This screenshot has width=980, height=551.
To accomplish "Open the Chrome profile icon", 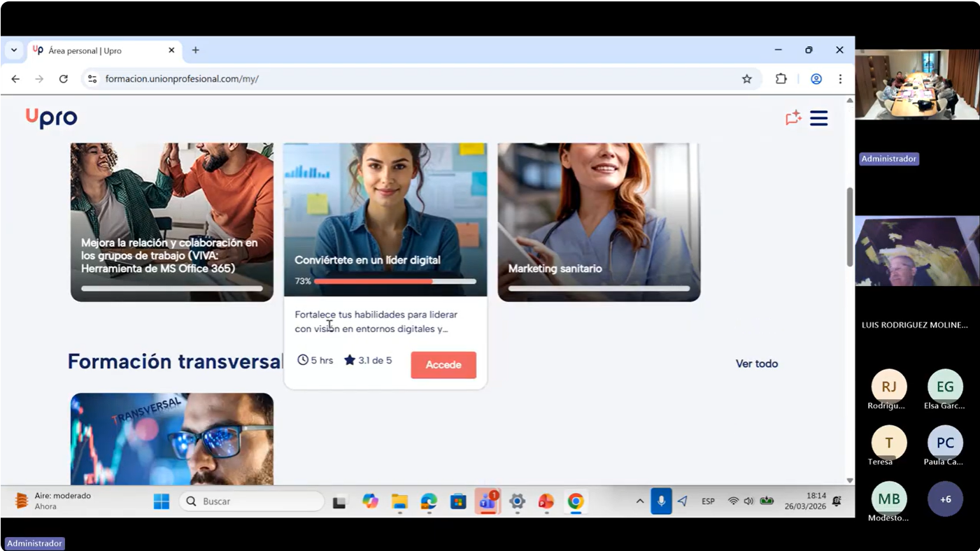I will coord(816,79).
